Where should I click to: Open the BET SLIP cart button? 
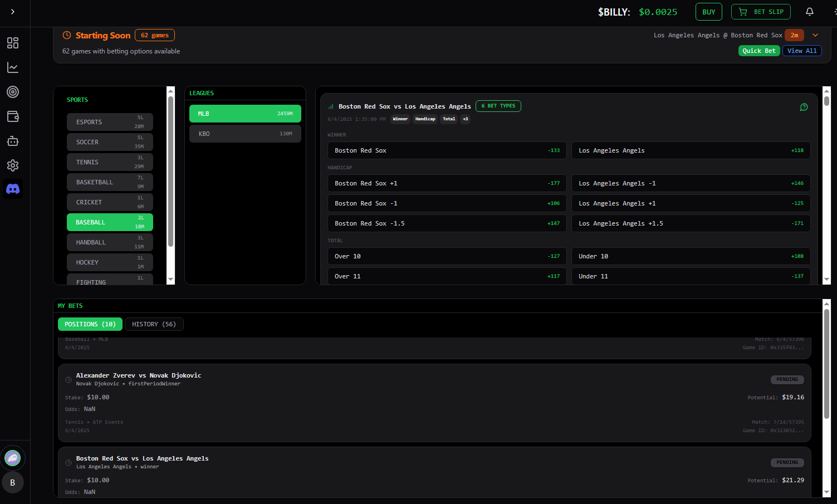761,12
